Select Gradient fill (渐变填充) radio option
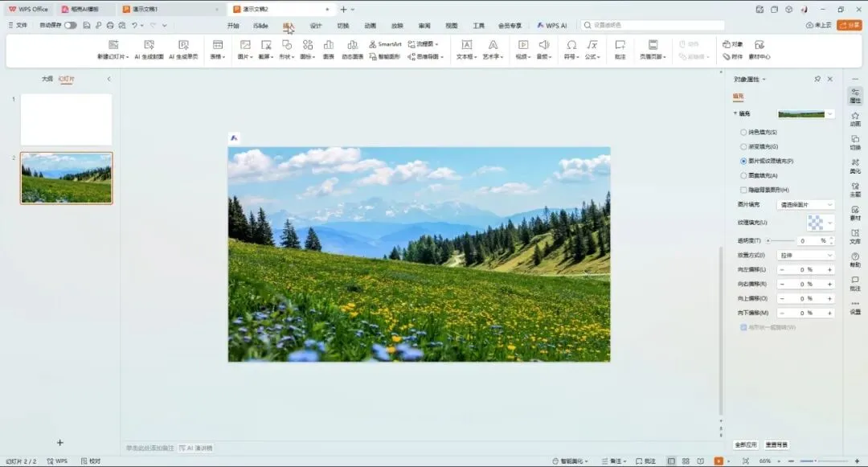This screenshot has height=467, width=868. point(743,146)
